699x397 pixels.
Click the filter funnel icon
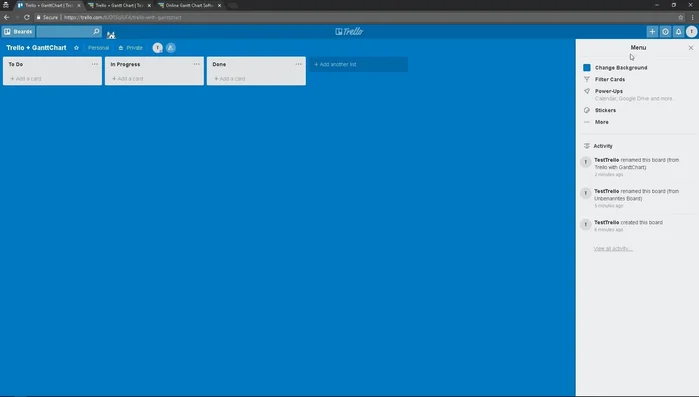pyautogui.click(x=587, y=79)
